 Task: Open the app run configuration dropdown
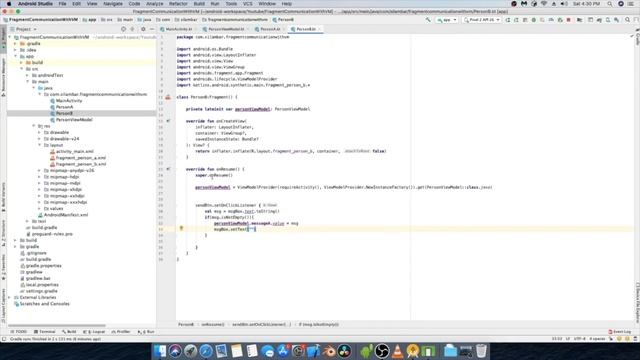pyautogui.click(x=447, y=20)
